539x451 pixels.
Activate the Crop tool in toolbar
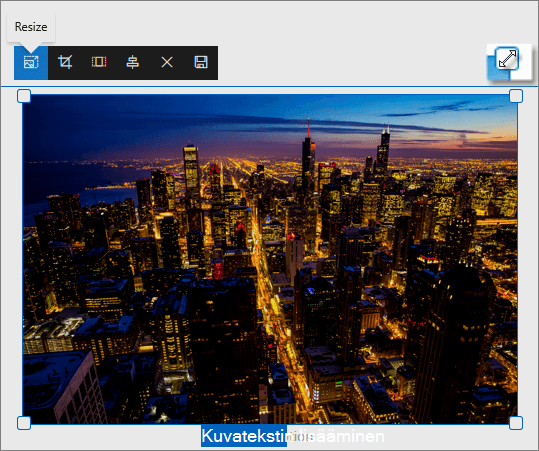[x=65, y=63]
